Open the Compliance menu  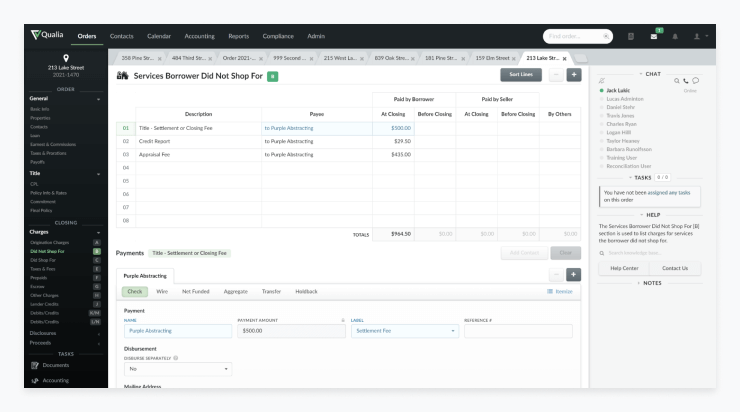[278, 36]
